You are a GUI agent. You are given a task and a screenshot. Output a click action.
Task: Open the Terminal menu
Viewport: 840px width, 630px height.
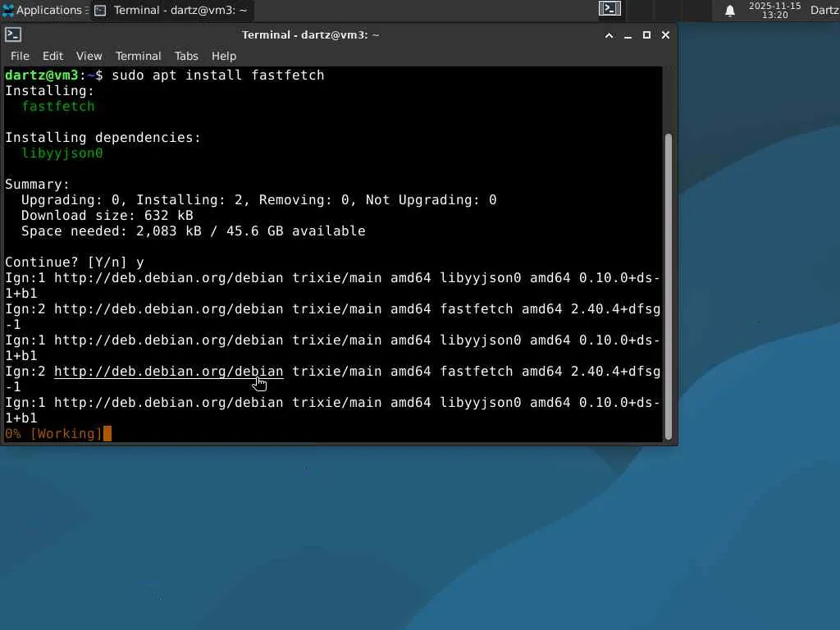tap(138, 57)
